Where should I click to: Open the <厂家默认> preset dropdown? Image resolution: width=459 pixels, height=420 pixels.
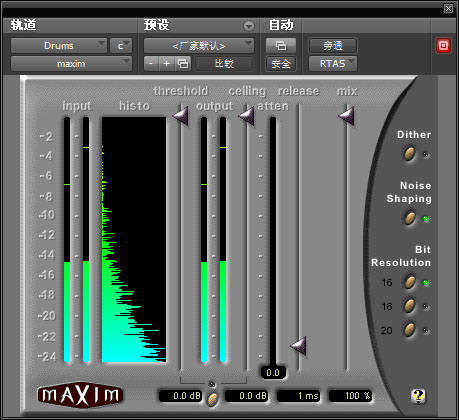point(199,46)
